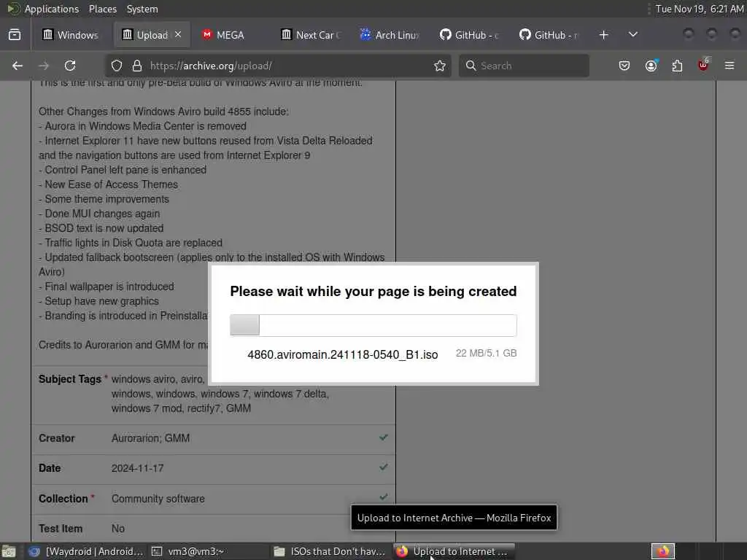Click the Subject Tags value text
Image resolution: width=747 pixels, height=560 pixels.
click(220, 394)
